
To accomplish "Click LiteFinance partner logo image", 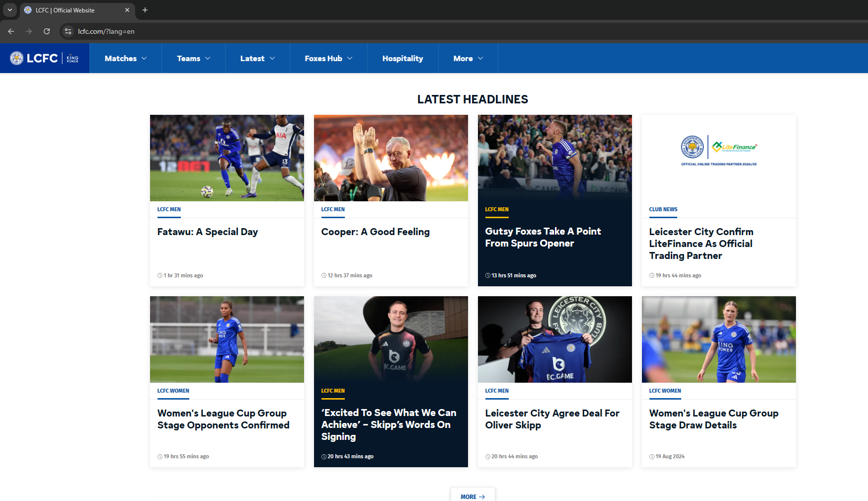I will click(x=719, y=151).
